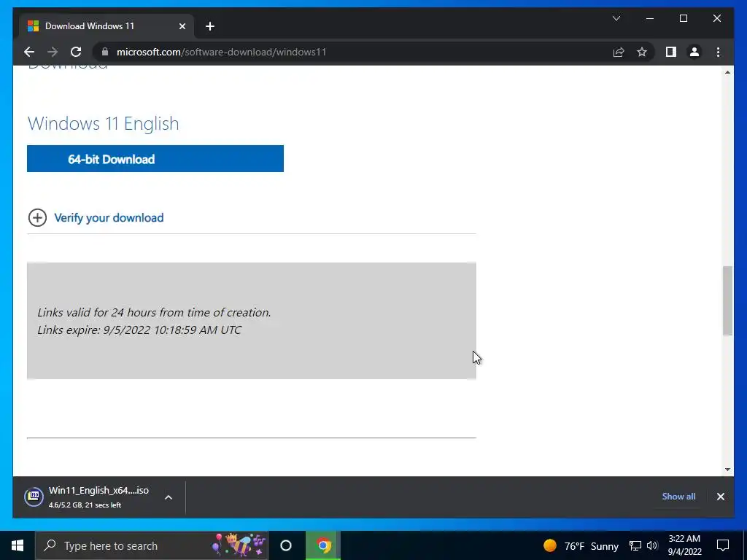Screen dimensions: 747x560
Task: Click the Verify your download link text
Action: [x=109, y=217]
